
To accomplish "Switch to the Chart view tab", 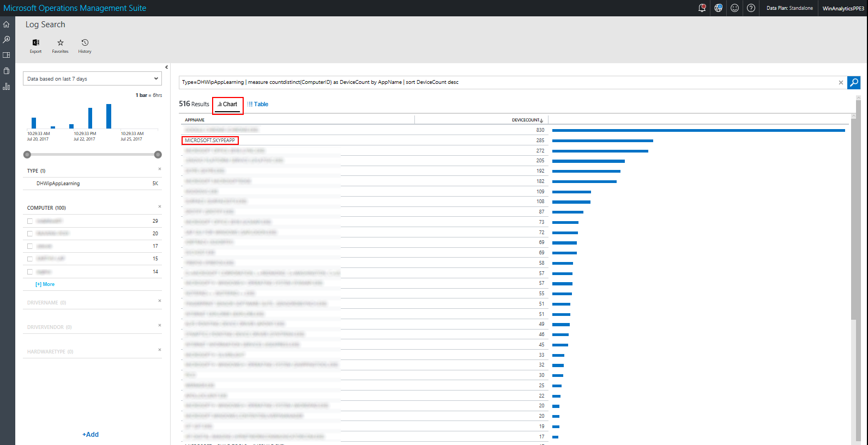I will click(x=227, y=104).
